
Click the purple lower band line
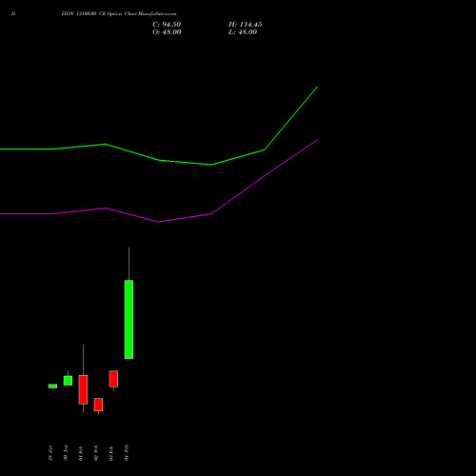point(159,222)
